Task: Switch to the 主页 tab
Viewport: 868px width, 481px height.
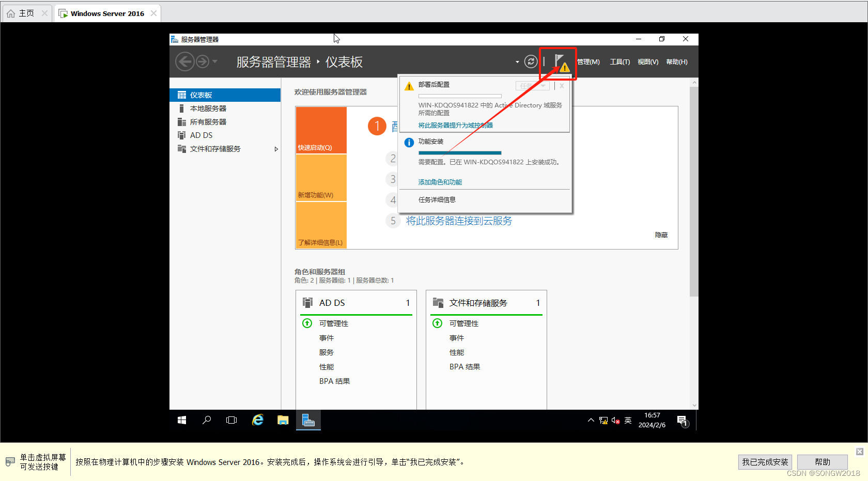Action: click(26, 13)
